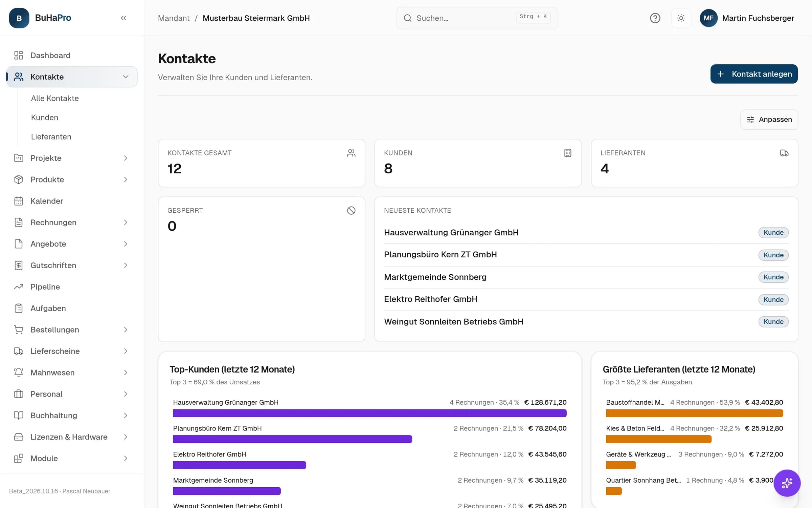Open Alle Kontakte submenu item
812x508 pixels.
[55, 98]
